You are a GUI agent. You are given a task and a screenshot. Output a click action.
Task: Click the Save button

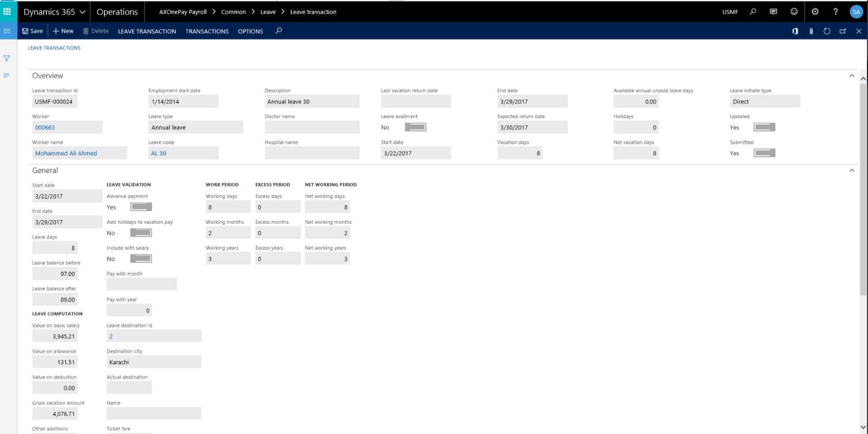click(x=33, y=31)
